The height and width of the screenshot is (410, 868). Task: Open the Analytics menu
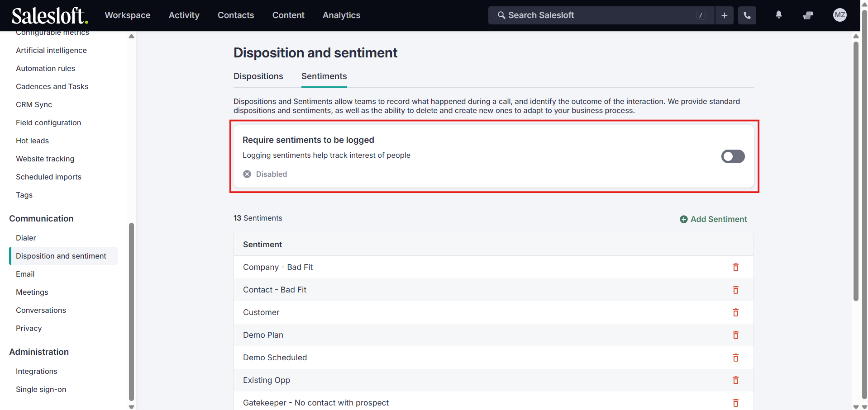(x=341, y=15)
